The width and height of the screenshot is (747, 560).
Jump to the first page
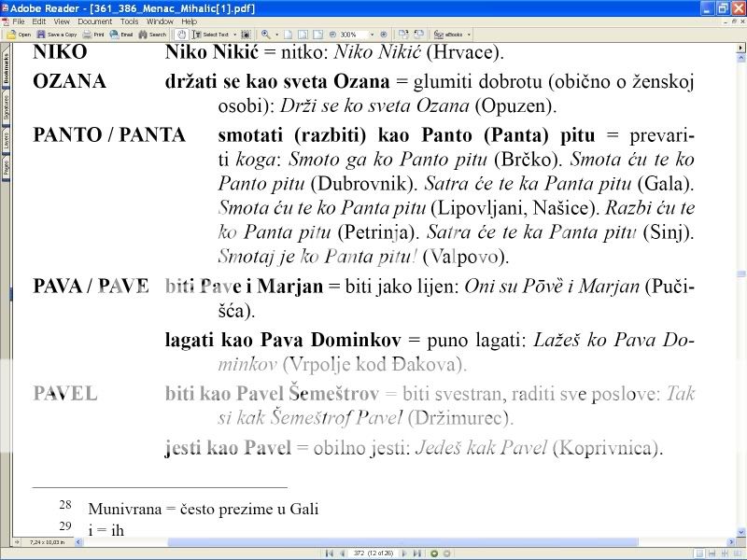[x=328, y=553]
